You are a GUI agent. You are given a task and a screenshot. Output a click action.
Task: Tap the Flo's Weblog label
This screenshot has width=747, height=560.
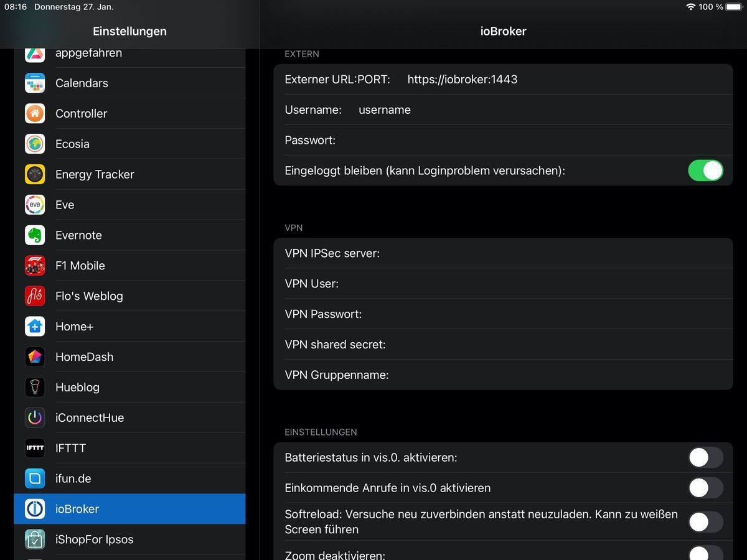(89, 296)
